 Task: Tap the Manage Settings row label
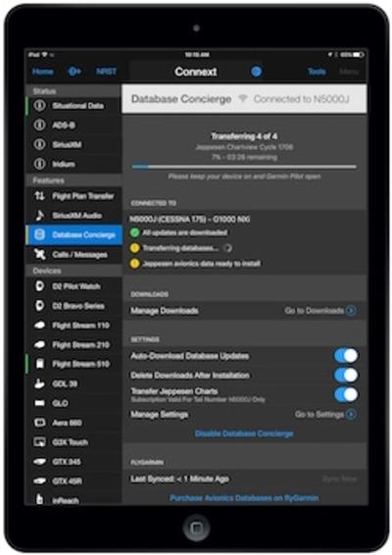[x=159, y=414]
